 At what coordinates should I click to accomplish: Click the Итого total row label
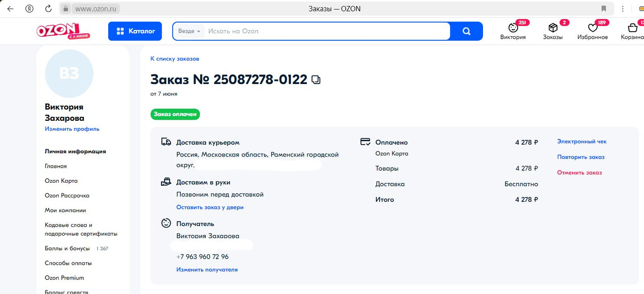385,200
